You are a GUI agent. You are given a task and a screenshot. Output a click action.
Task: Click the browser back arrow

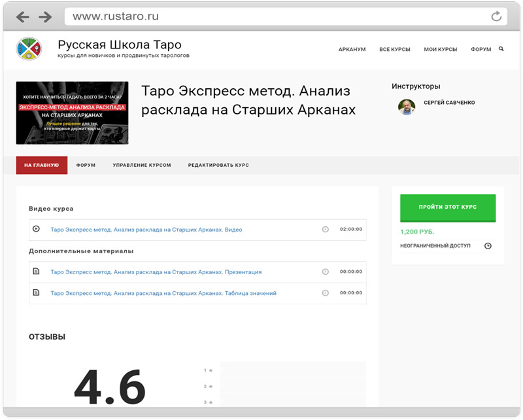pyautogui.click(x=22, y=16)
